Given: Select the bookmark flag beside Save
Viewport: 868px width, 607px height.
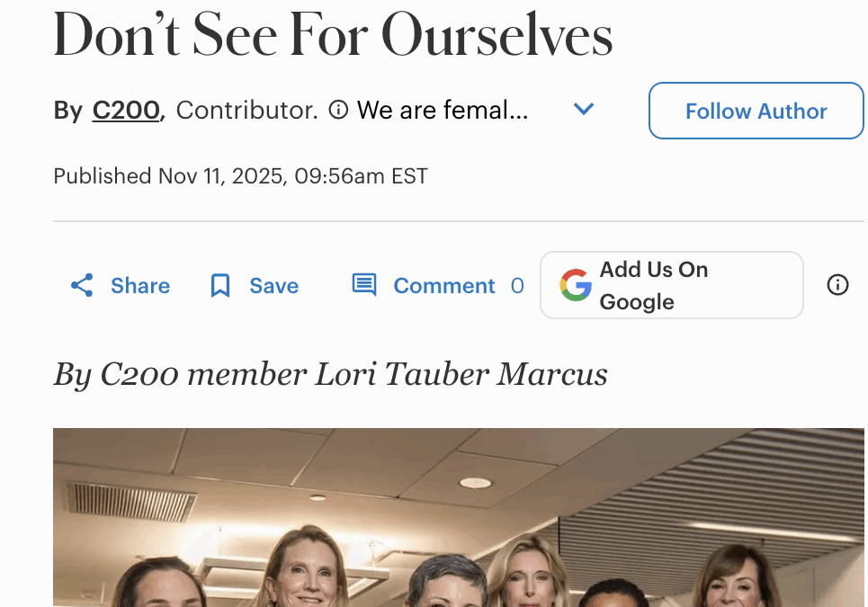Looking at the screenshot, I should pyautogui.click(x=219, y=285).
